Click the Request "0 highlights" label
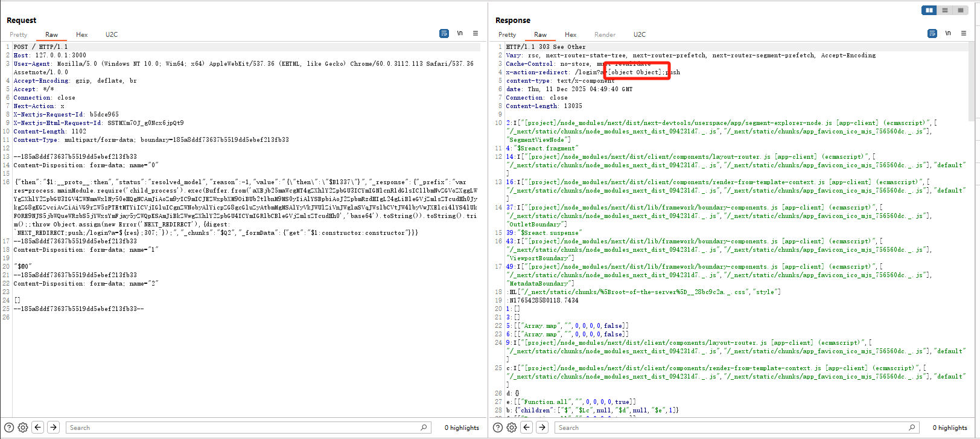980x439 pixels. tap(462, 428)
